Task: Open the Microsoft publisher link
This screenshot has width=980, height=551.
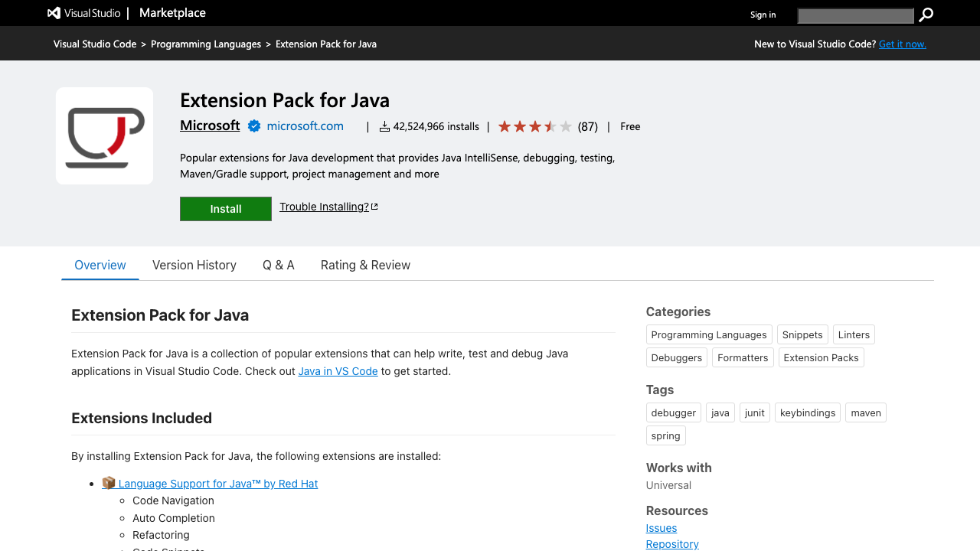Action: click(210, 126)
